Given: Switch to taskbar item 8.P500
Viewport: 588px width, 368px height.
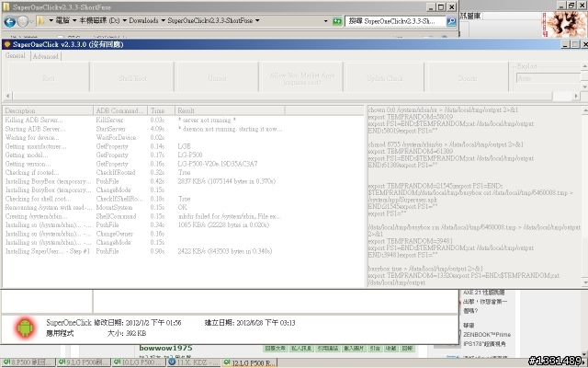Looking at the screenshot, I should 28,362.
